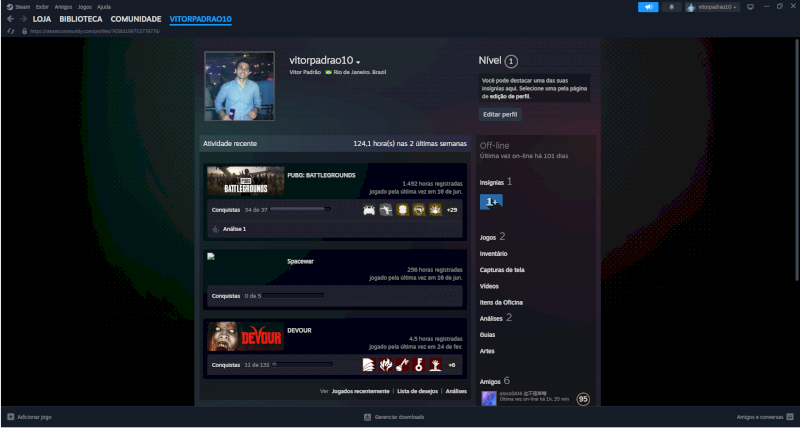Viewport: 800px width, 428px height.
Task: Open the announcements megaphone button
Action: click(648, 7)
